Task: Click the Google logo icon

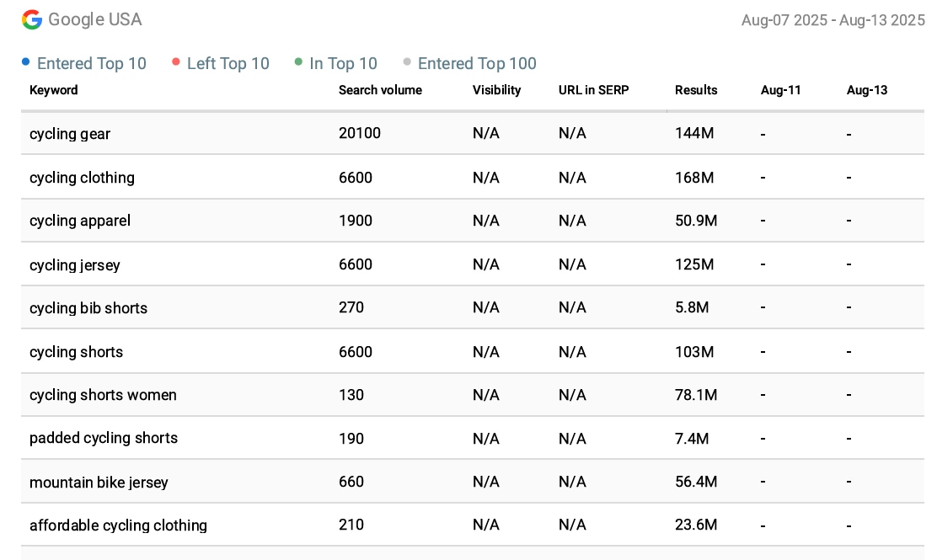Action: coord(32,20)
